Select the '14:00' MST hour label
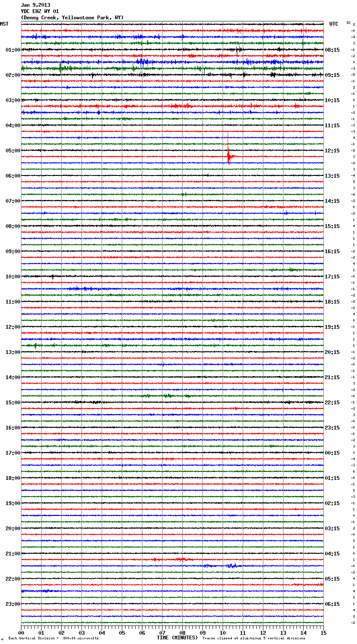Screen dimensions: 357x644 (13, 377)
